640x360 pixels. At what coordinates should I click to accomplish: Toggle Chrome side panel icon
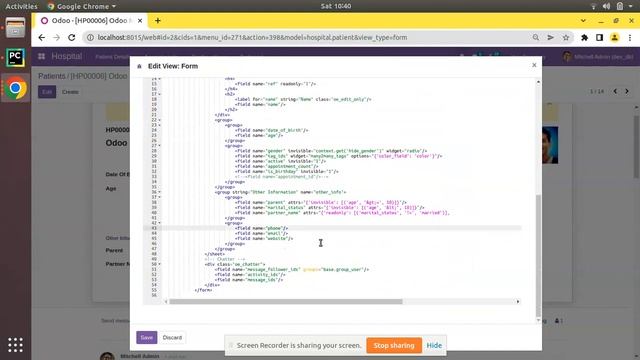tap(599, 37)
